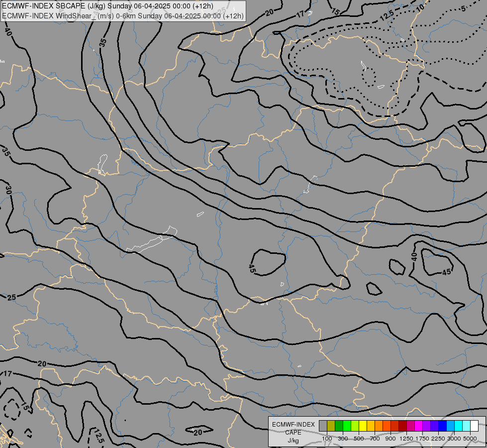Select the cyan swatch after 3000 tick

point(458,426)
